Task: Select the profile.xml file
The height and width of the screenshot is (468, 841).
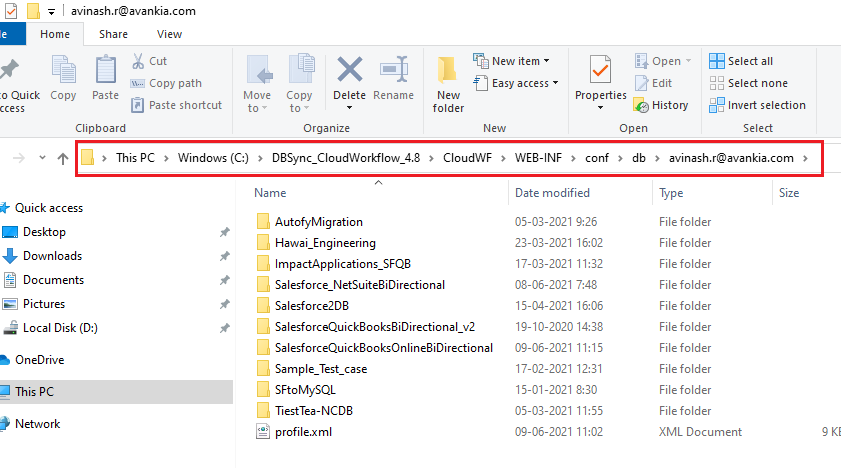Action: [303, 432]
